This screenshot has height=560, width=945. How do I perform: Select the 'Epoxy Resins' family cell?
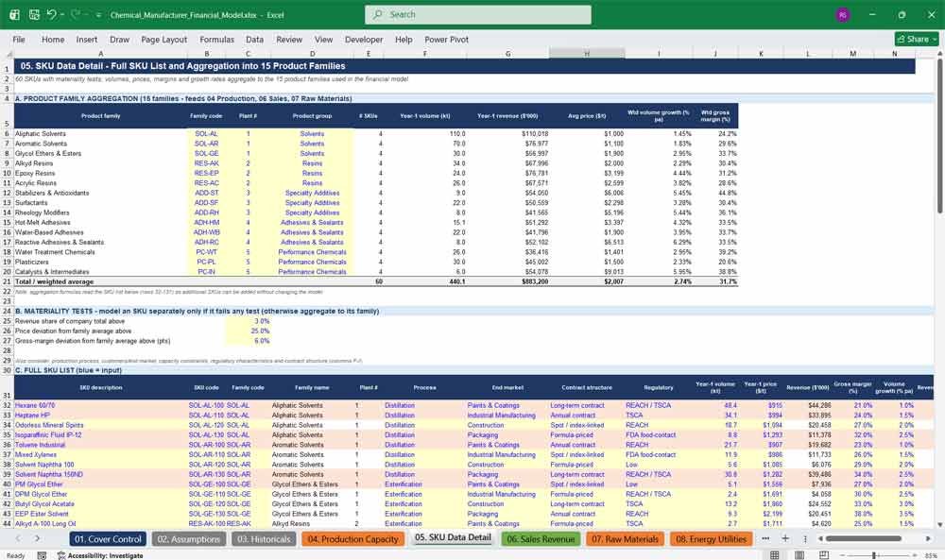point(101,173)
